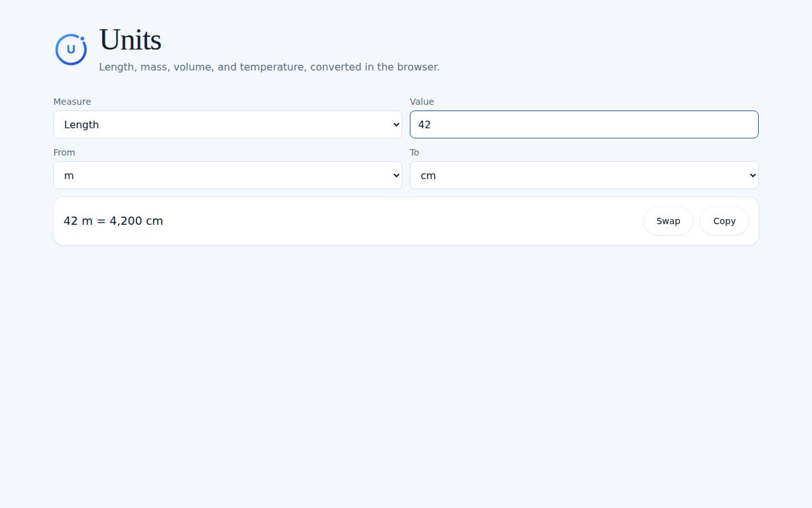
Task: Select the result text 42 m = 4,200 cm
Action: 114,221
